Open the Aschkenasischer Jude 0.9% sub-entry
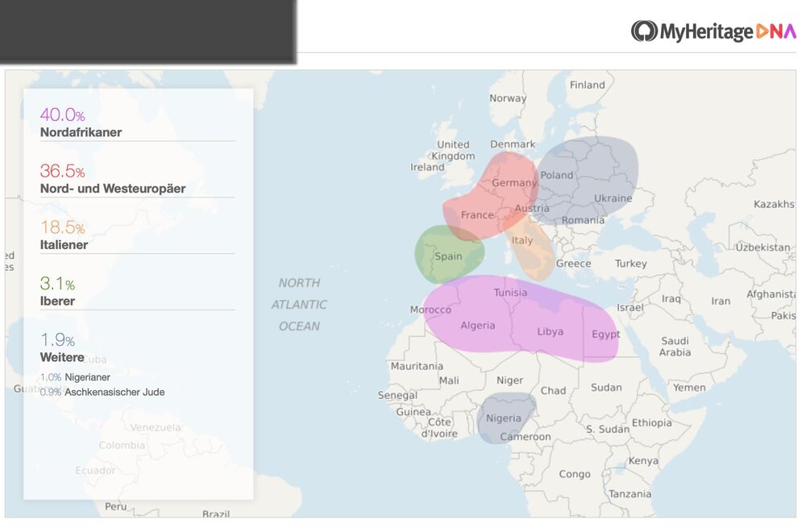The height and width of the screenshot is (532, 806). point(102,393)
